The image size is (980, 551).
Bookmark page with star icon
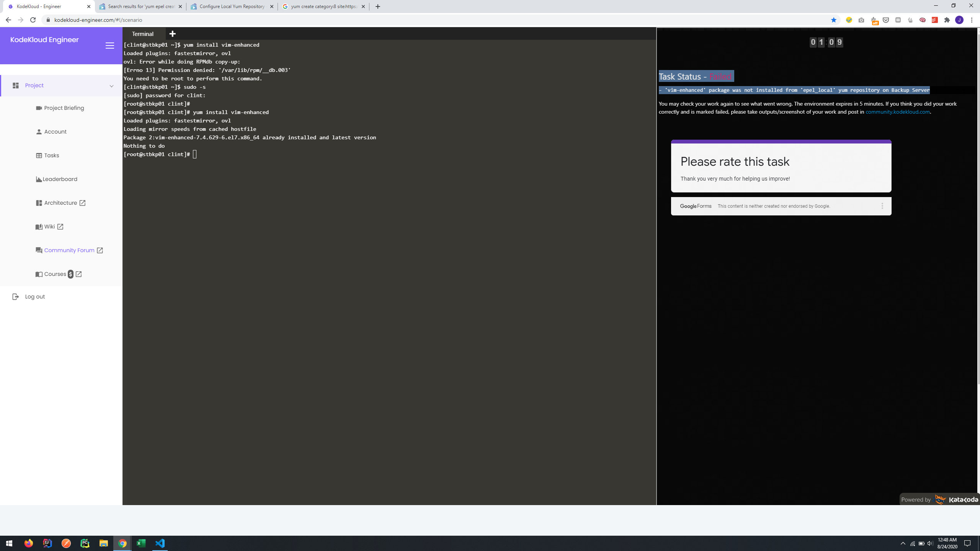click(833, 20)
